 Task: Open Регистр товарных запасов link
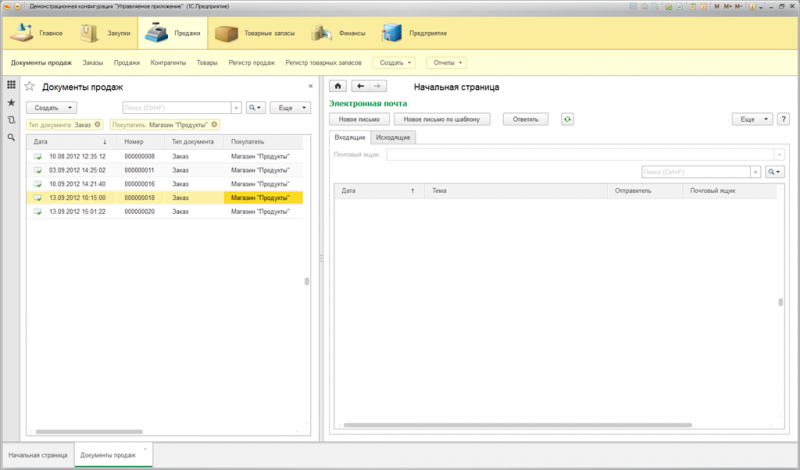tap(323, 63)
